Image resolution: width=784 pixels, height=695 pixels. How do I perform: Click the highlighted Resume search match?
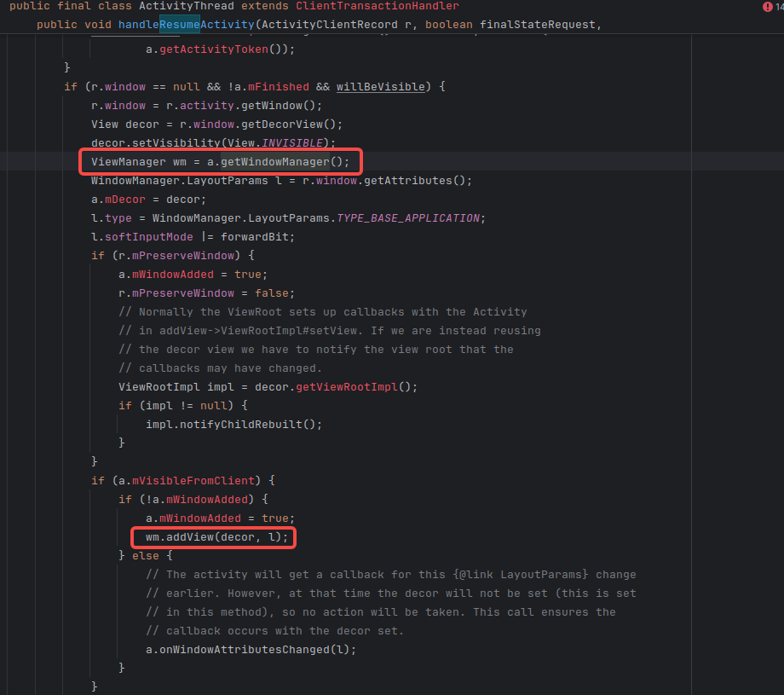point(180,25)
